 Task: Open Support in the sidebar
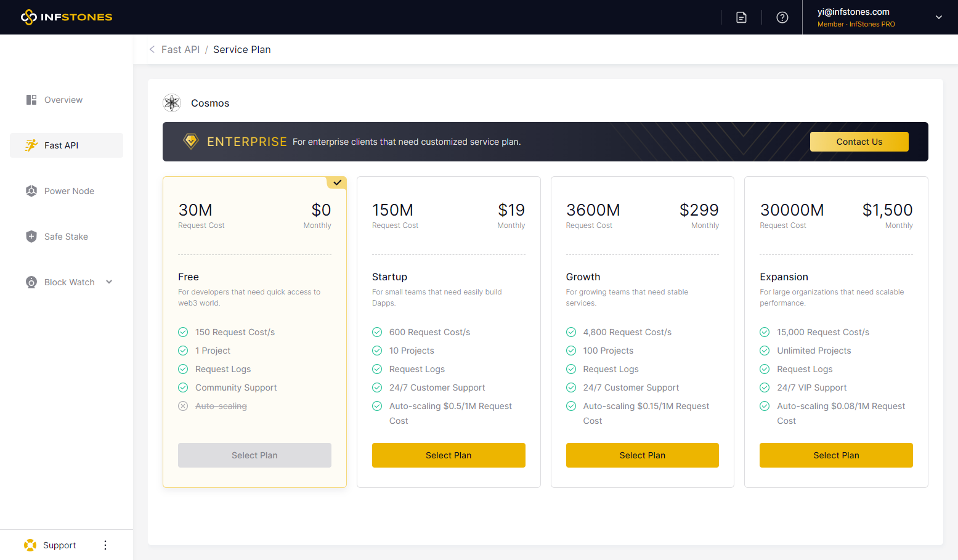(x=59, y=545)
